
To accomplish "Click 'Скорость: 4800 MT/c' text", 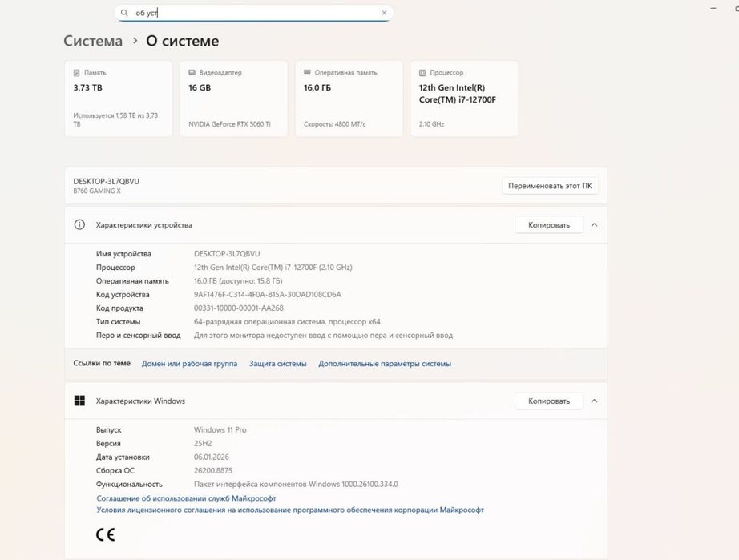I will point(334,124).
